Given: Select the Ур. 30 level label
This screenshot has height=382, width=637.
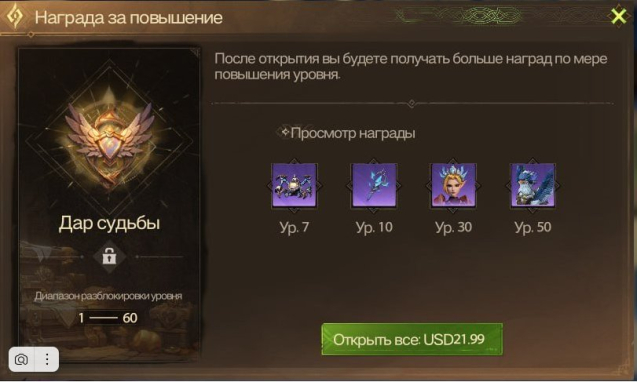Looking at the screenshot, I should [x=453, y=227].
